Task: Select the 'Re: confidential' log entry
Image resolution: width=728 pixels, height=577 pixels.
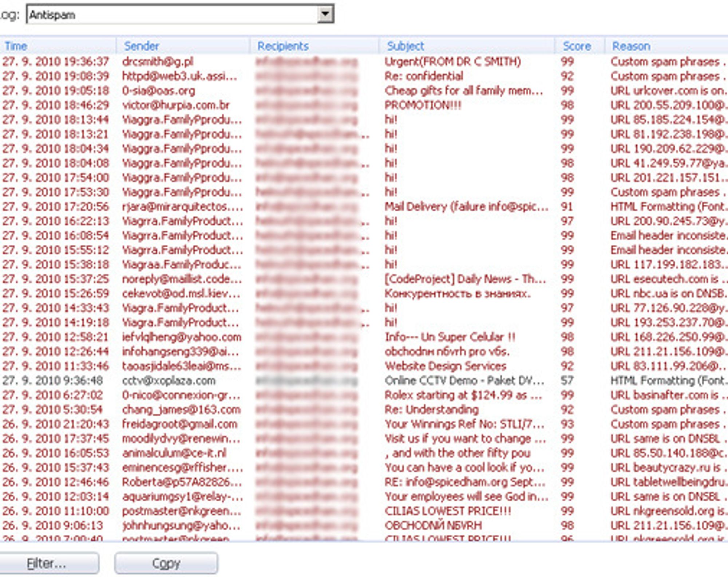Action: 364,76
